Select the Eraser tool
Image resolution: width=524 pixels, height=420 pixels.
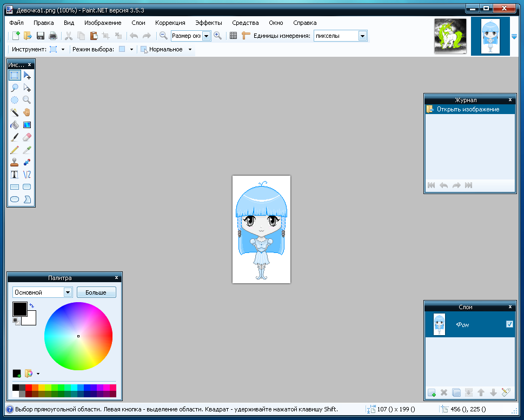coord(27,137)
